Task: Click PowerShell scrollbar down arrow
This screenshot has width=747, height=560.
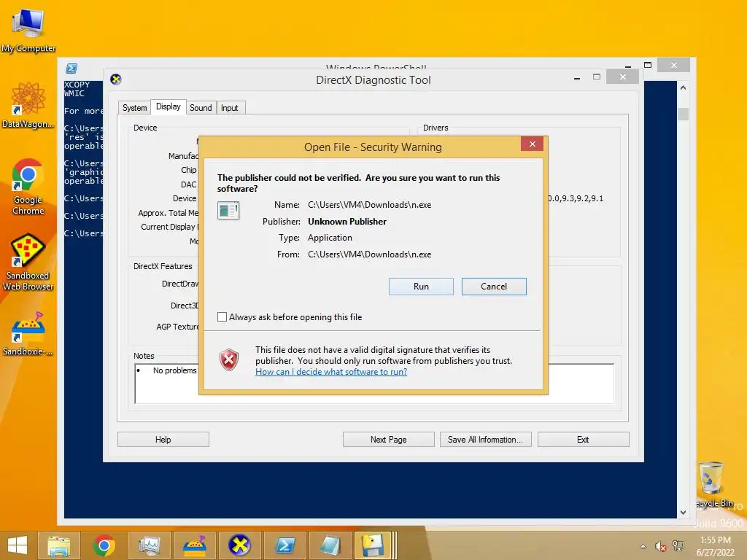Action: click(x=683, y=513)
